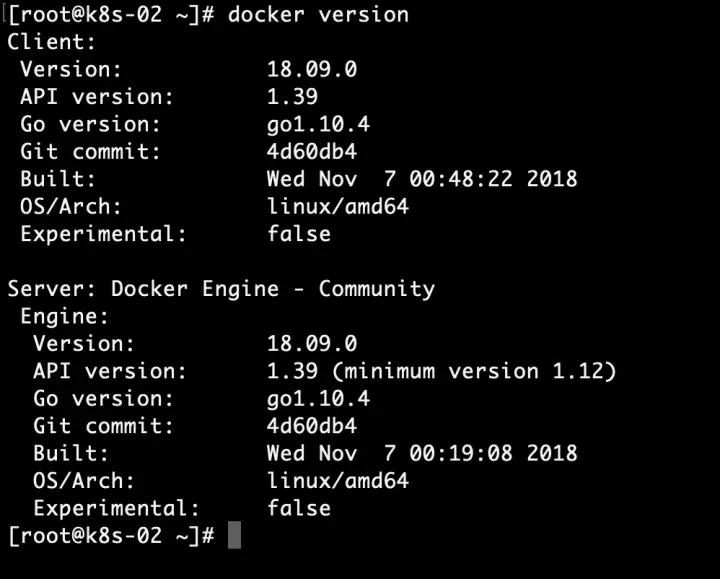Click the Engine Experimental value false
The width and height of the screenshot is (720, 579).
point(299,508)
